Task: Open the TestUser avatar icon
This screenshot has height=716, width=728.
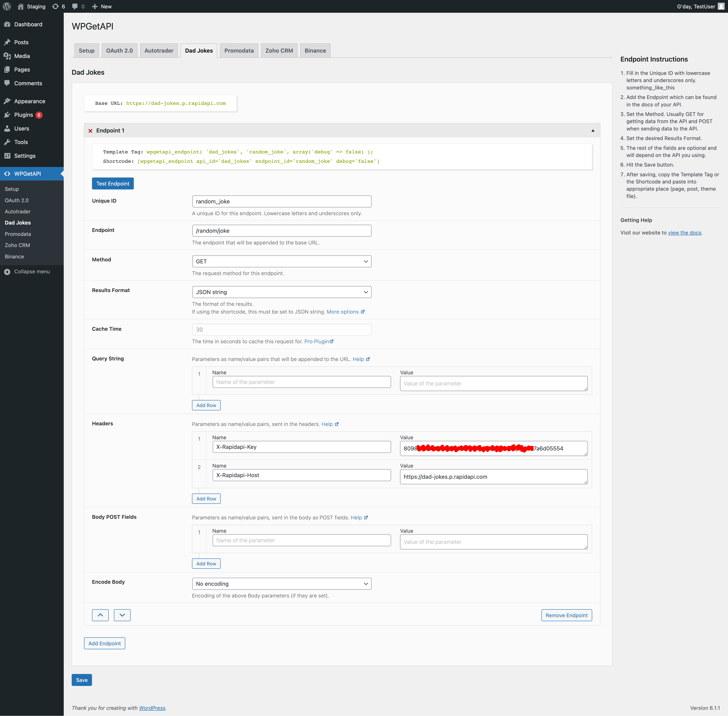Action: pyautogui.click(x=721, y=6)
